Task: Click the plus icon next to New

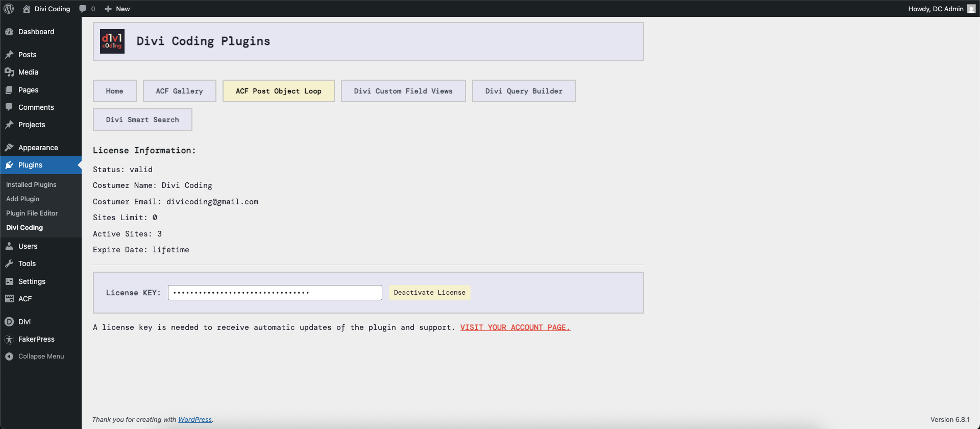Action: (108, 9)
